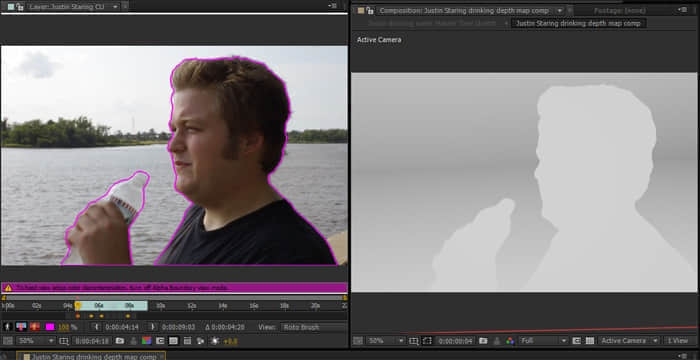Toggle the alpha view icon in Roto Brush controls

tap(7, 327)
